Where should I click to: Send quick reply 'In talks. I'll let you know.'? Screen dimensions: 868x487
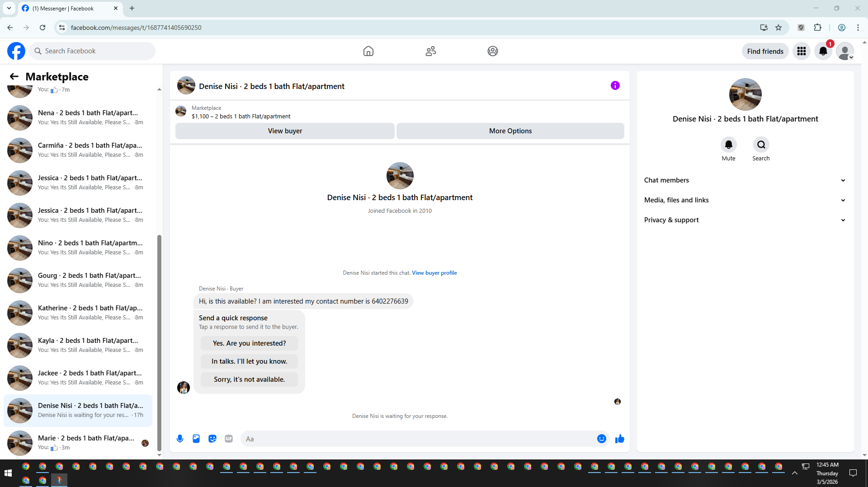tap(250, 361)
